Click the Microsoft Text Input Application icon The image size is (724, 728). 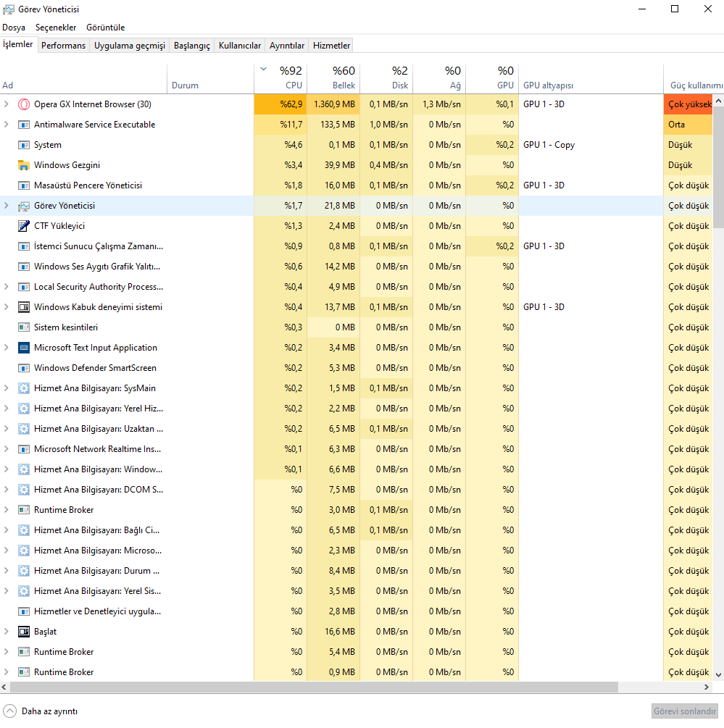[x=24, y=348]
